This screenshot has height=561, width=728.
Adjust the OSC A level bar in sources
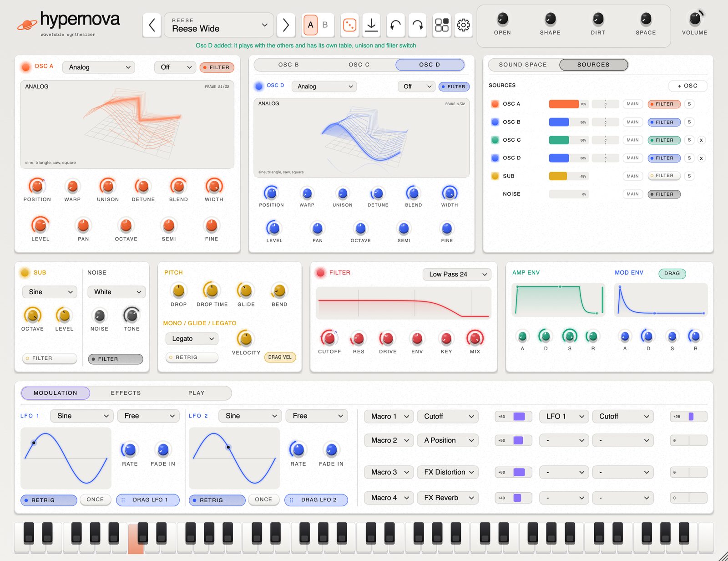pos(569,104)
